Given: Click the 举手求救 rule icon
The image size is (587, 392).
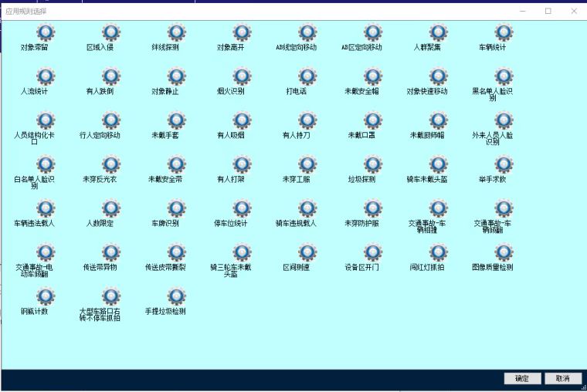Looking at the screenshot, I should tap(504, 164).
